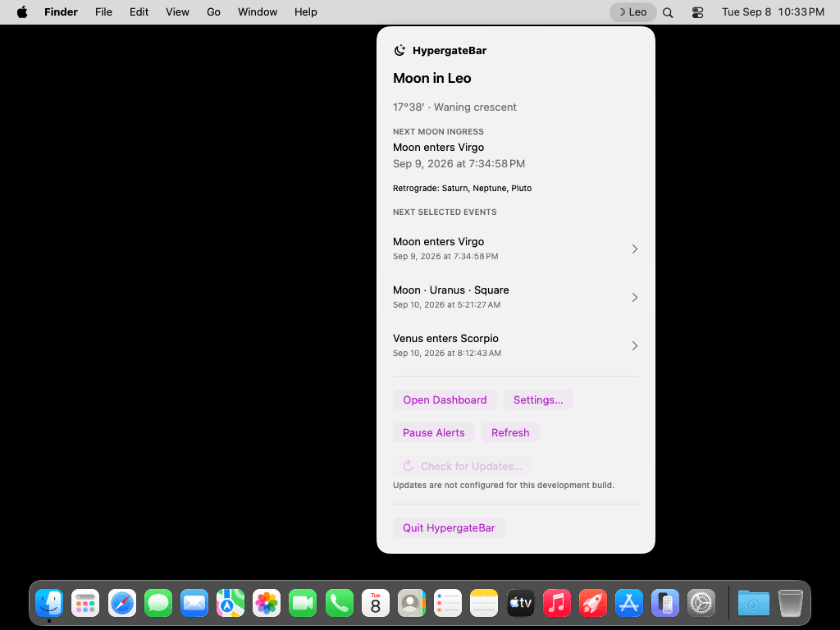Click the 'NEXT SELECTED EVENTS' label

[445, 212]
